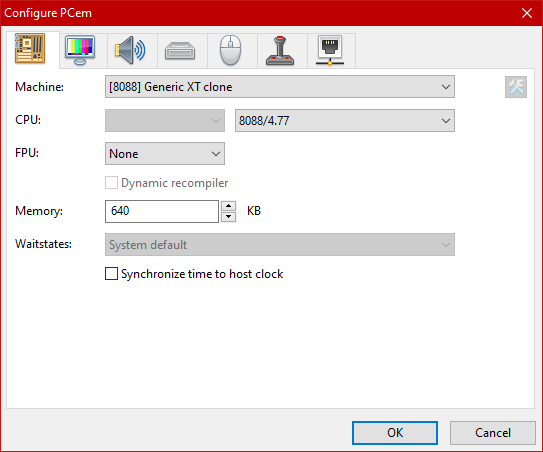Open the Waitstates System default dropdown
The width and height of the screenshot is (543, 452).
coord(280,245)
